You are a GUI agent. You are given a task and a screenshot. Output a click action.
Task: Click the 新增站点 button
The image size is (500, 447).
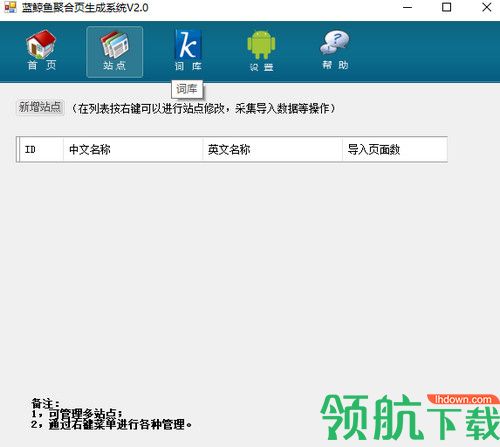(x=40, y=107)
